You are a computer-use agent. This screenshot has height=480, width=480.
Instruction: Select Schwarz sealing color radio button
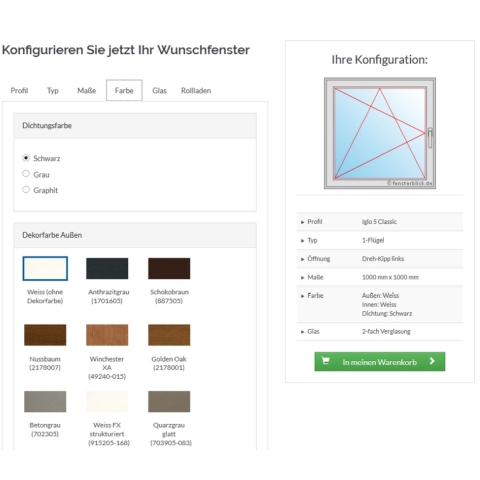(x=26, y=158)
